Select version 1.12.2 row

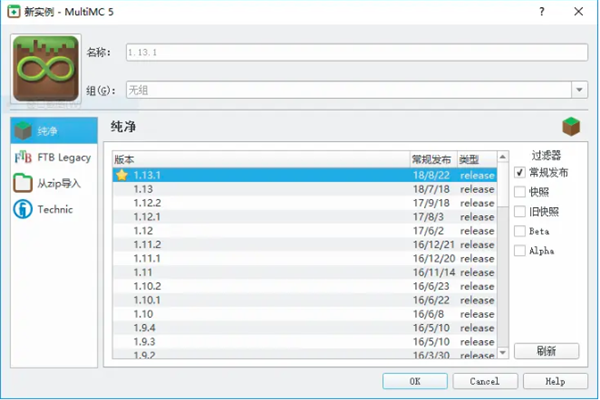pos(305,203)
